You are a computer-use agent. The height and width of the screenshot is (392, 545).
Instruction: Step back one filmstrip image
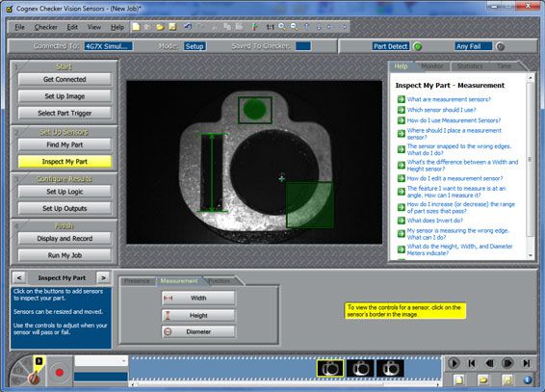490,363
